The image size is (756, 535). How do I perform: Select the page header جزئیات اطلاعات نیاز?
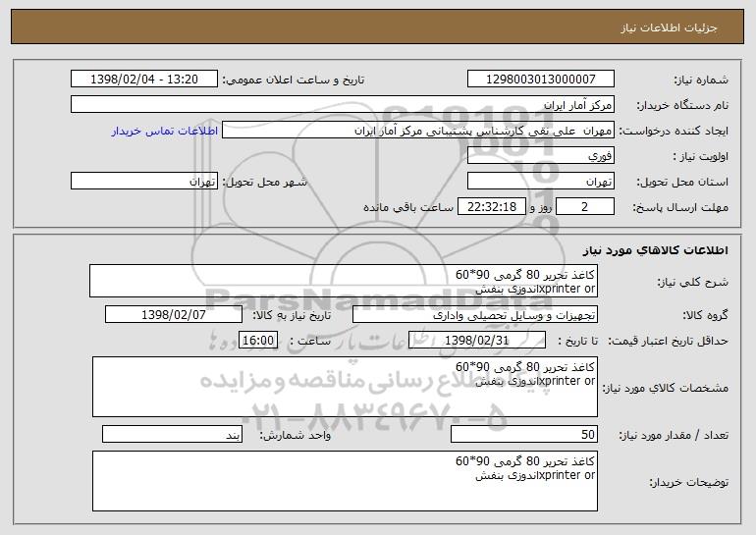[x=669, y=27]
